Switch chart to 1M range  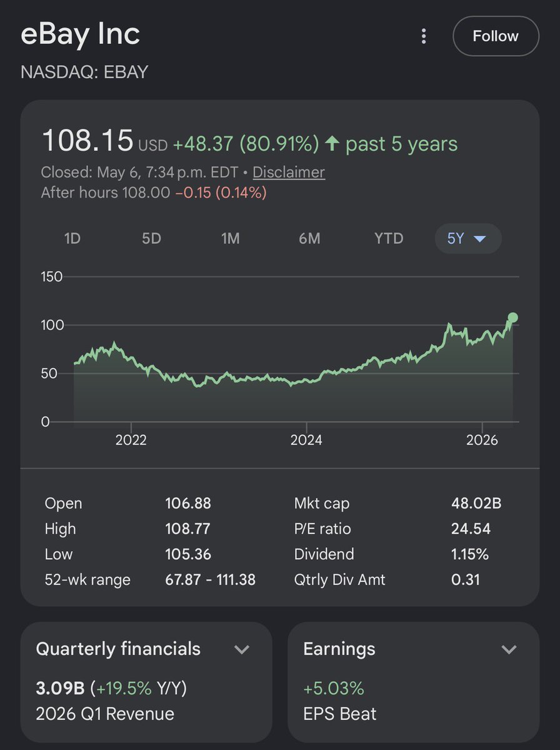click(x=230, y=238)
